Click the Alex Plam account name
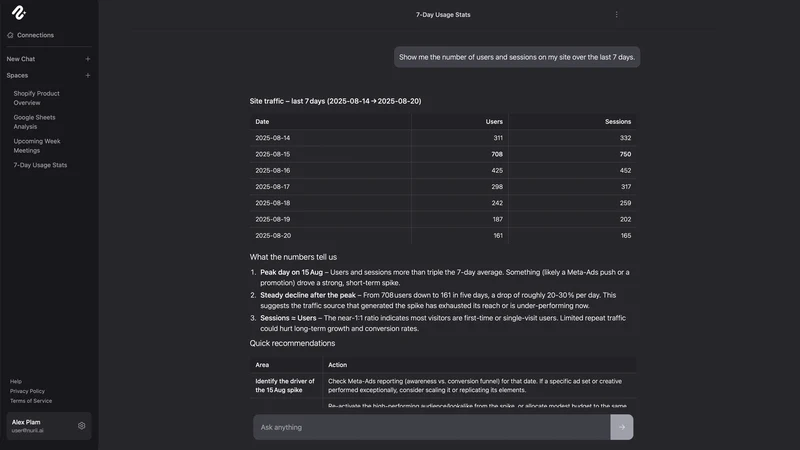Screen dimensions: 800x450 pyautogui.click(x=26, y=422)
